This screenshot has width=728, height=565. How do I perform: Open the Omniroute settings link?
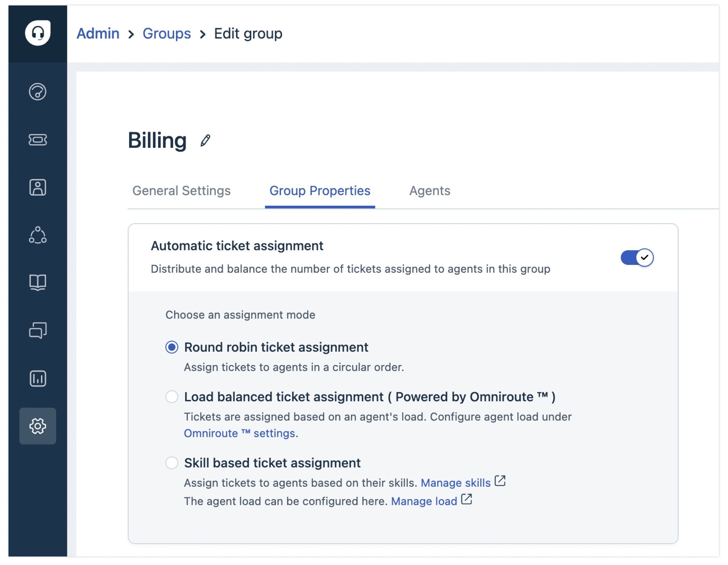[239, 433]
